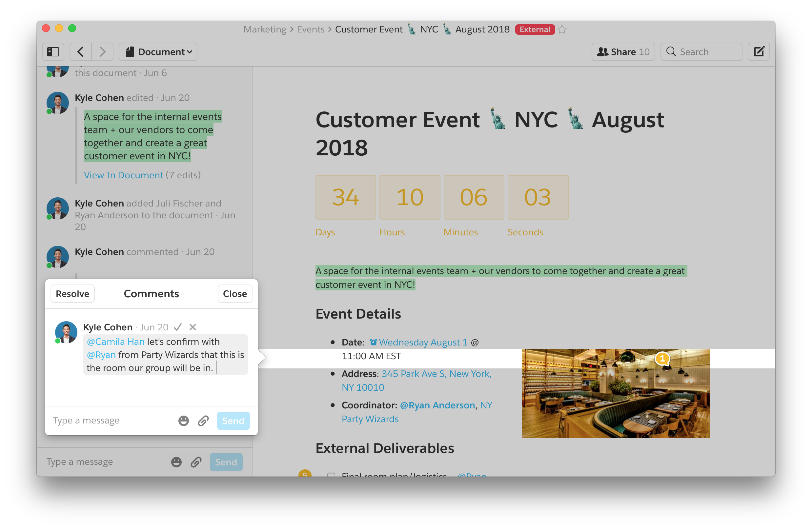The height and width of the screenshot is (529, 812).
Task: Click the Hours countdown box
Action: (410, 197)
